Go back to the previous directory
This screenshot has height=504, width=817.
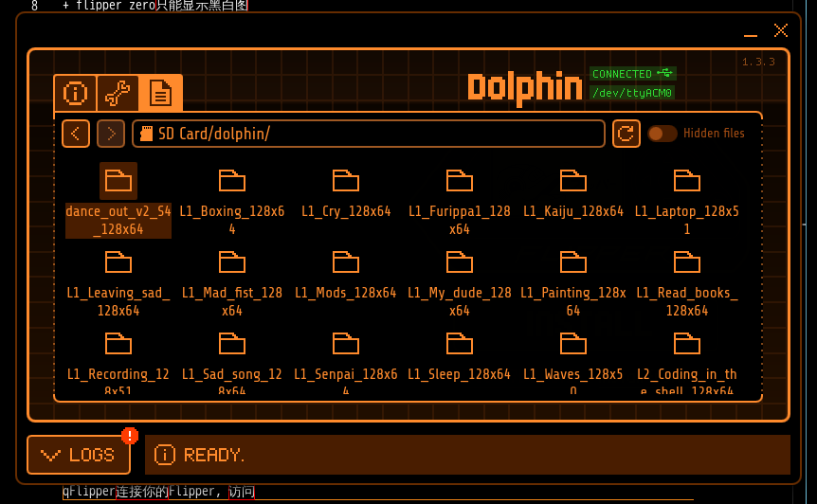click(x=76, y=134)
